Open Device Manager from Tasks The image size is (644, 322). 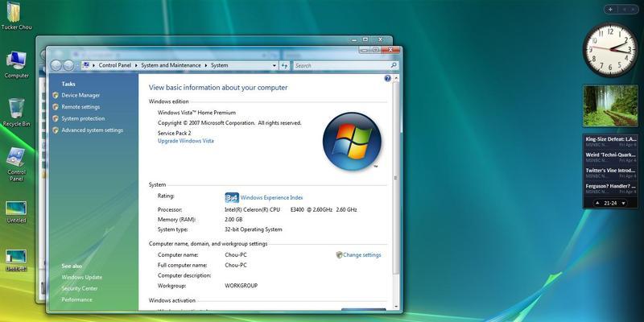tap(80, 95)
